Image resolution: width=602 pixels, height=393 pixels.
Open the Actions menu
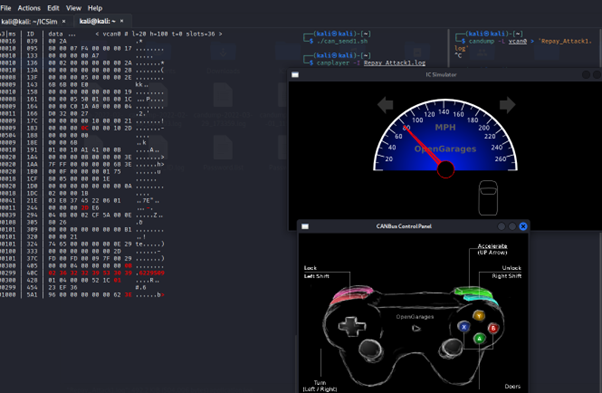pyautogui.click(x=29, y=8)
